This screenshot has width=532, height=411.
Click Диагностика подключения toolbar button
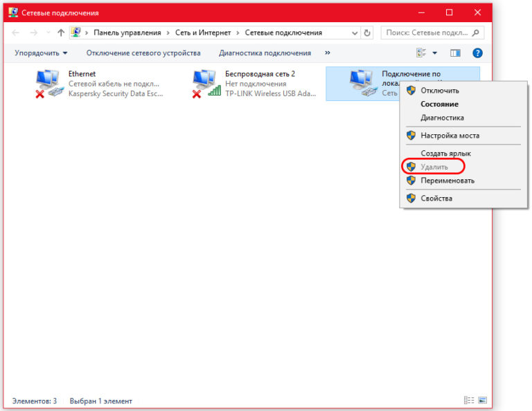[x=265, y=53]
